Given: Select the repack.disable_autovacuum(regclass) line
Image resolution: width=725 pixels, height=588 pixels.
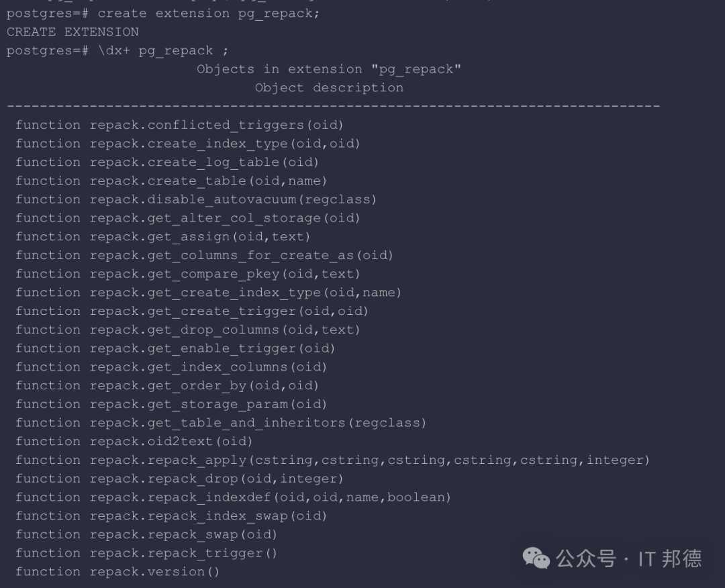Looking at the screenshot, I should [196, 200].
